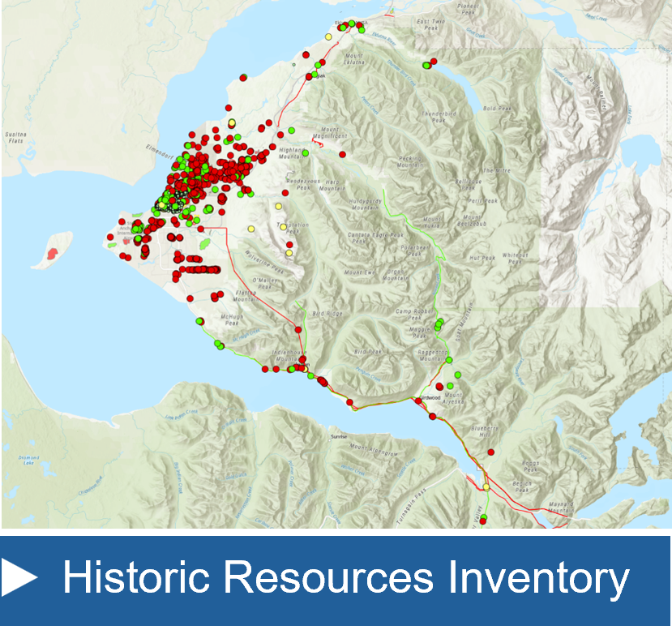
Task: Click the white arrow on the blue banner
Action: [30, 577]
